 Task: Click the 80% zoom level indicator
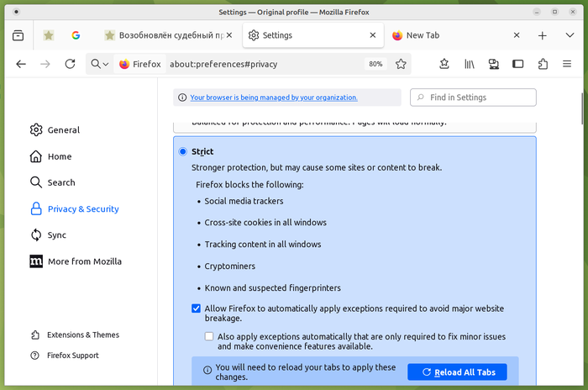[375, 64]
